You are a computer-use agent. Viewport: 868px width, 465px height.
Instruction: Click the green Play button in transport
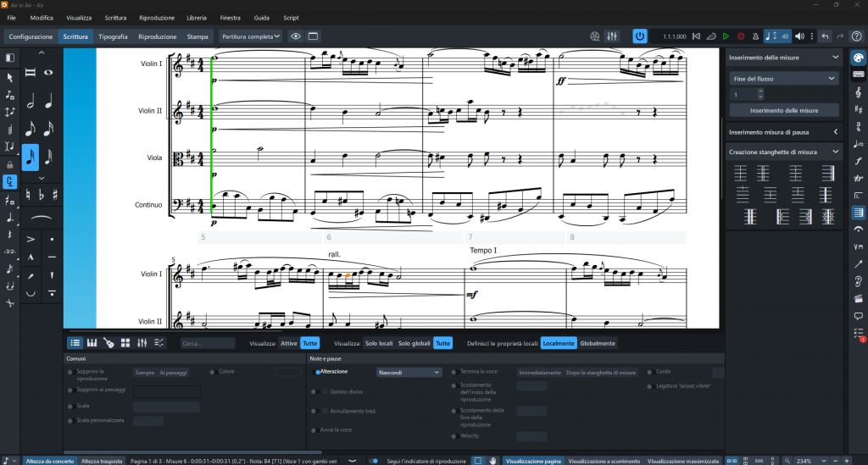pos(726,36)
